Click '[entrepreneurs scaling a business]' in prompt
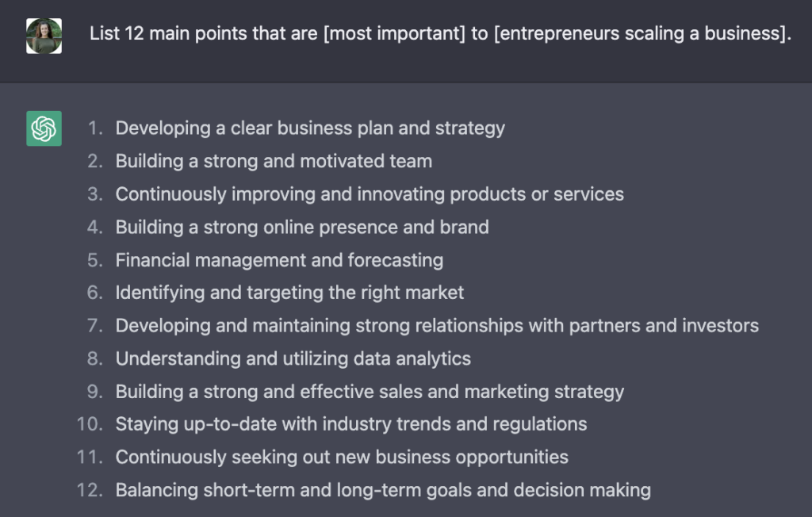The width and height of the screenshot is (812, 517). click(x=641, y=33)
